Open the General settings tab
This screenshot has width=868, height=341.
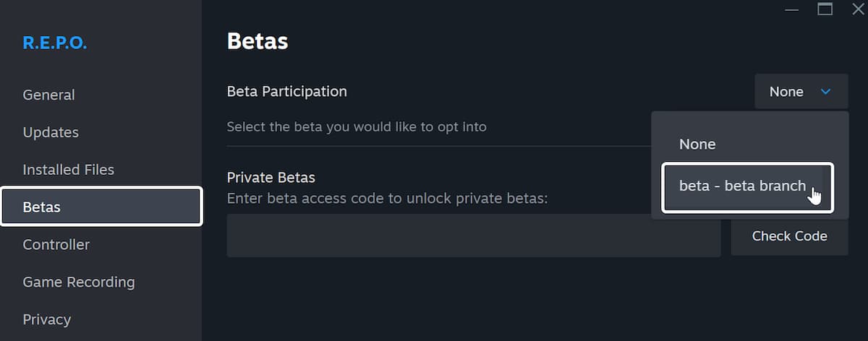pos(48,95)
